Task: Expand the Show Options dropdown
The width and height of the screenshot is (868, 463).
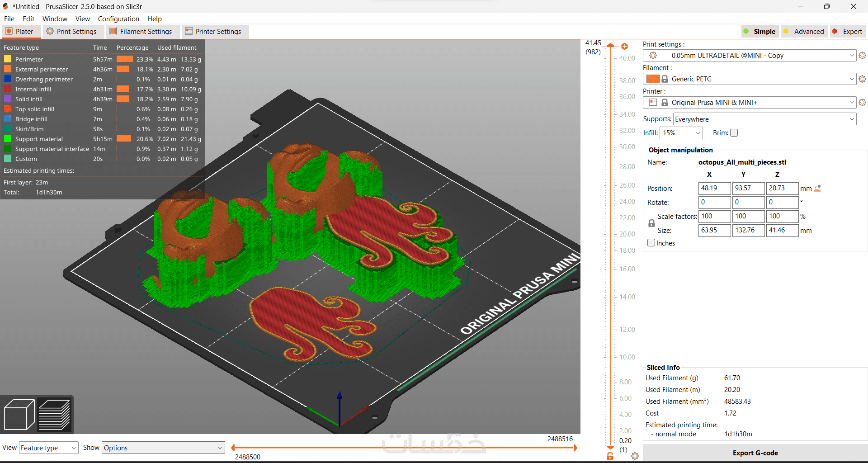Action: pos(163,448)
